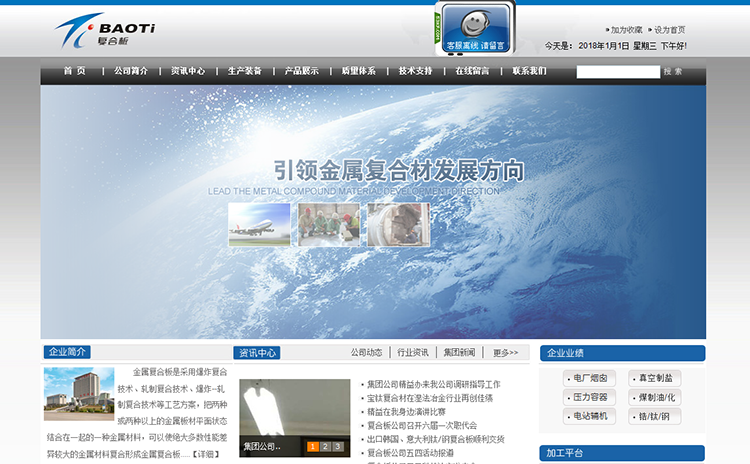Open 联系我们 navigation item
The width and height of the screenshot is (750, 464).
coord(529,71)
